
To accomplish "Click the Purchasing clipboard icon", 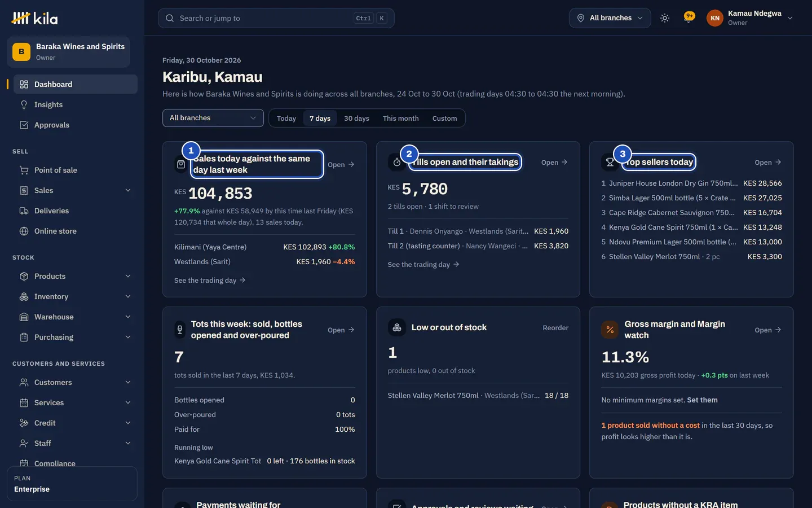I will click(x=24, y=337).
